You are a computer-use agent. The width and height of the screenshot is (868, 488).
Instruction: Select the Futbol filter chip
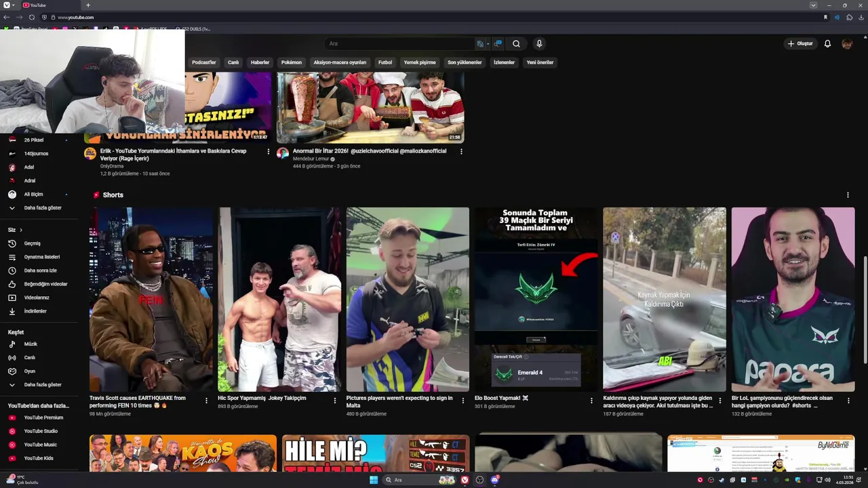(385, 62)
